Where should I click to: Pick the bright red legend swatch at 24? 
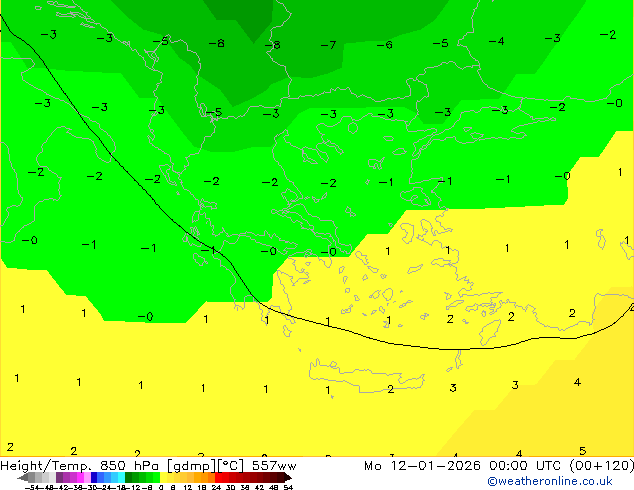218,477
